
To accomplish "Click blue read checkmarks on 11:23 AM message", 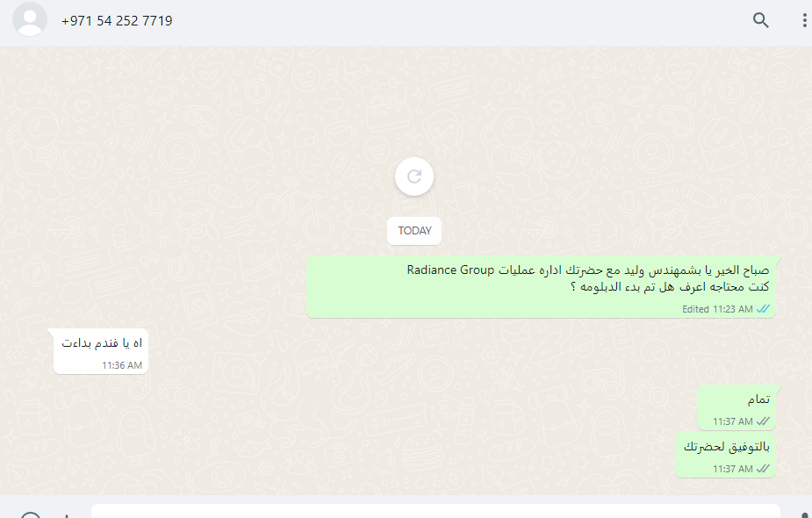I will click(763, 309).
